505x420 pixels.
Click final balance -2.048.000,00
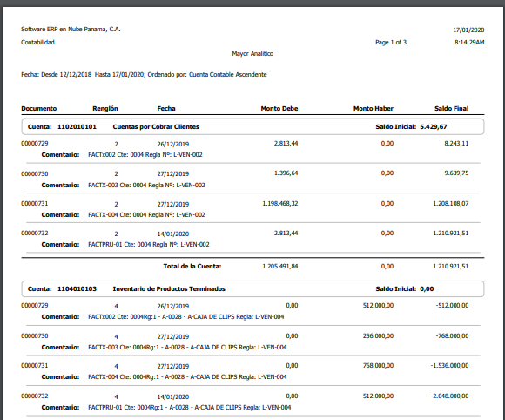(449, 396)
